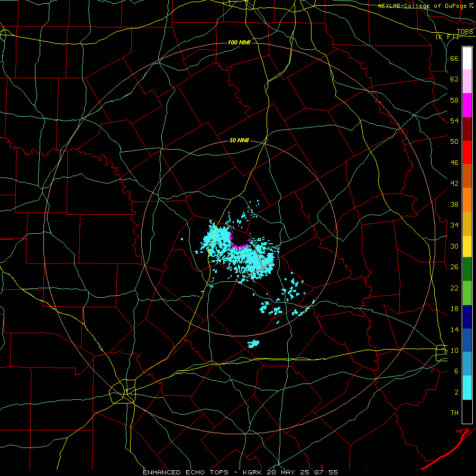The image size is (476, 476).
Task: Click the '20 MAY 25 07:55' timestamp
Action: pos(302,472)
